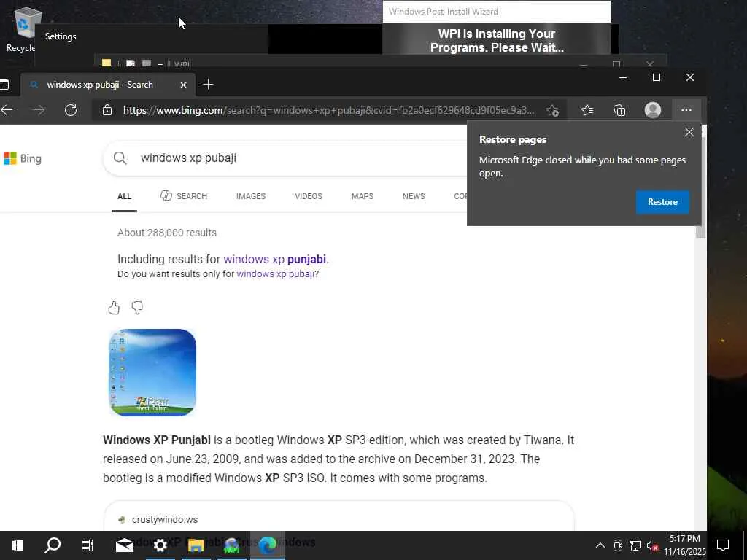Click the Edge forward arrow button
Screen dimensions: 747x560
(39, 110)
